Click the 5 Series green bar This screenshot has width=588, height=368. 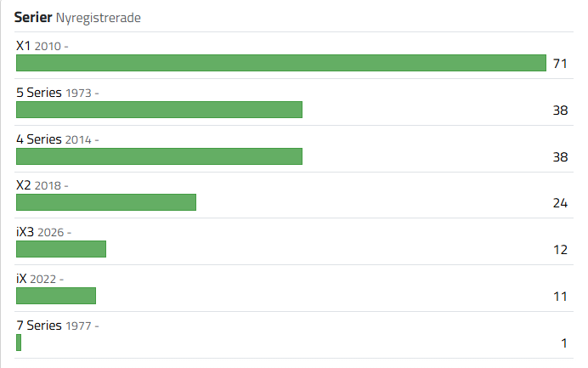pos(159,110)
